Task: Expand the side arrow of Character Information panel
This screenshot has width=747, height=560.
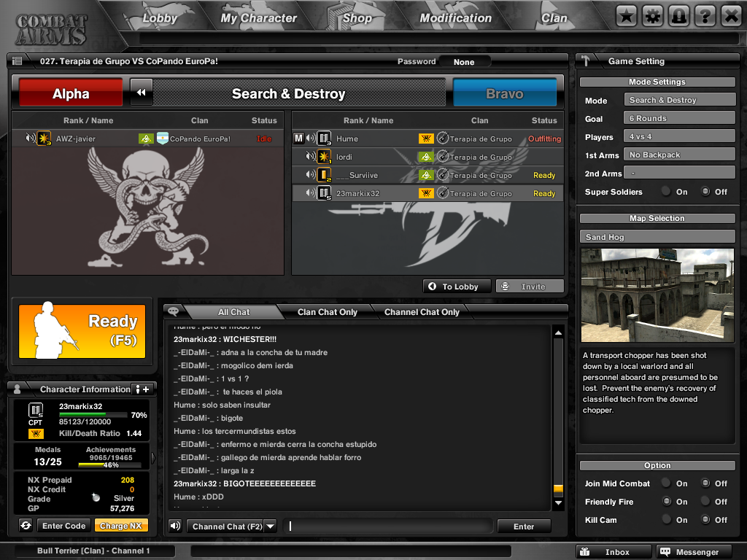Action: point(153,457)
